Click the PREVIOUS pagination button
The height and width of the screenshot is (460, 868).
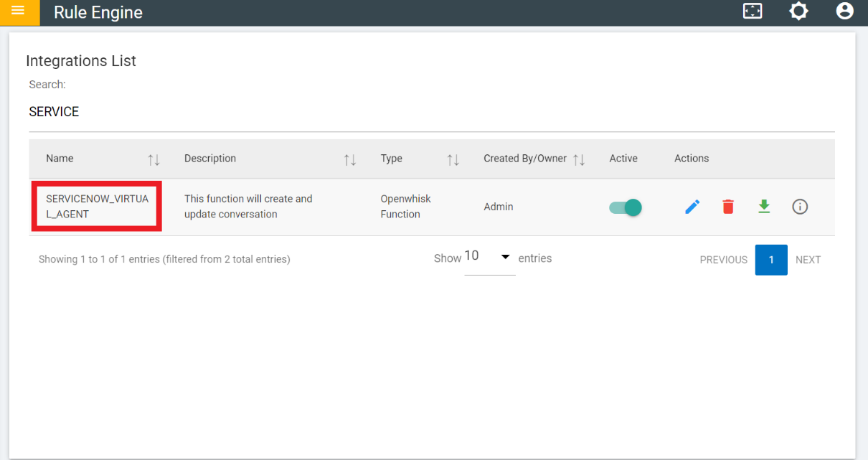pos(723,260)
